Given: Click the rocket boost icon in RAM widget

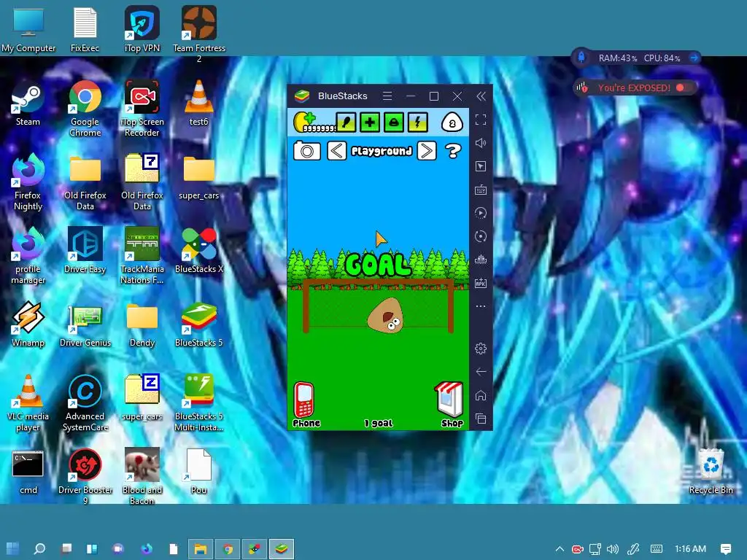Looking at the screenshot, I should (x=581, y=58).
